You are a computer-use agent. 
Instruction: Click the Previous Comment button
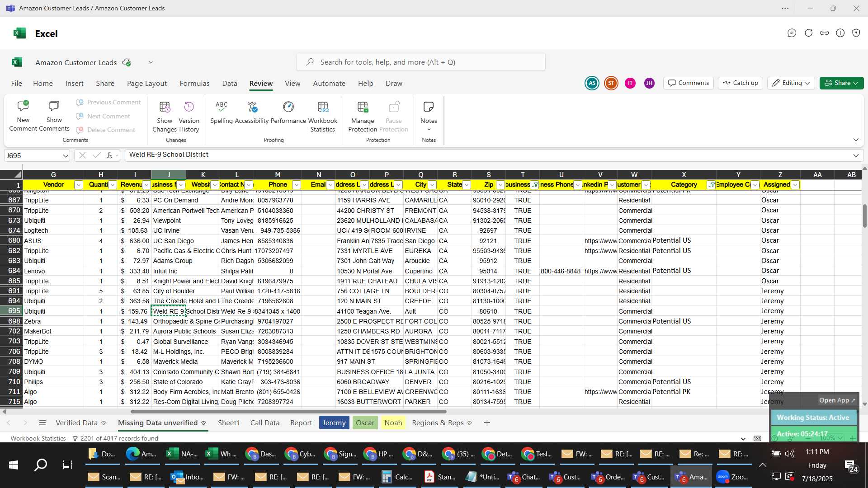click(x=108, y=102)
